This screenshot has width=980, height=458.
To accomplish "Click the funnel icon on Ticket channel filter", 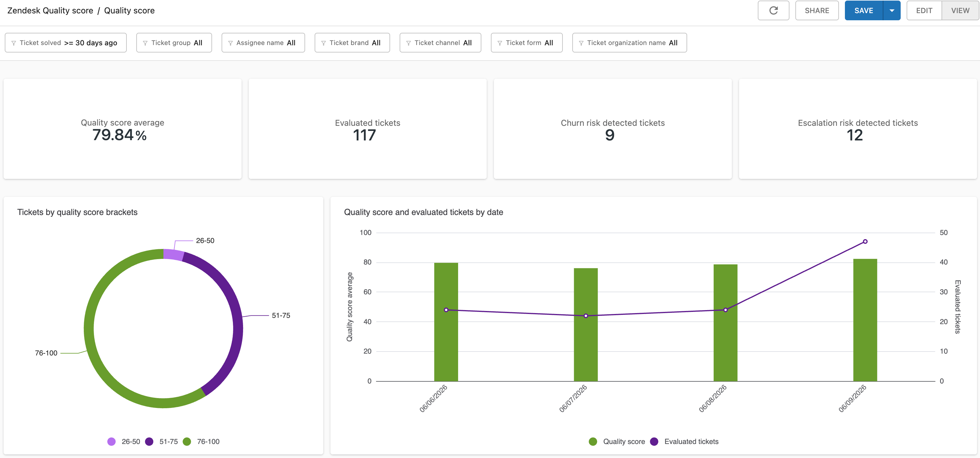I will pos(408,43).
